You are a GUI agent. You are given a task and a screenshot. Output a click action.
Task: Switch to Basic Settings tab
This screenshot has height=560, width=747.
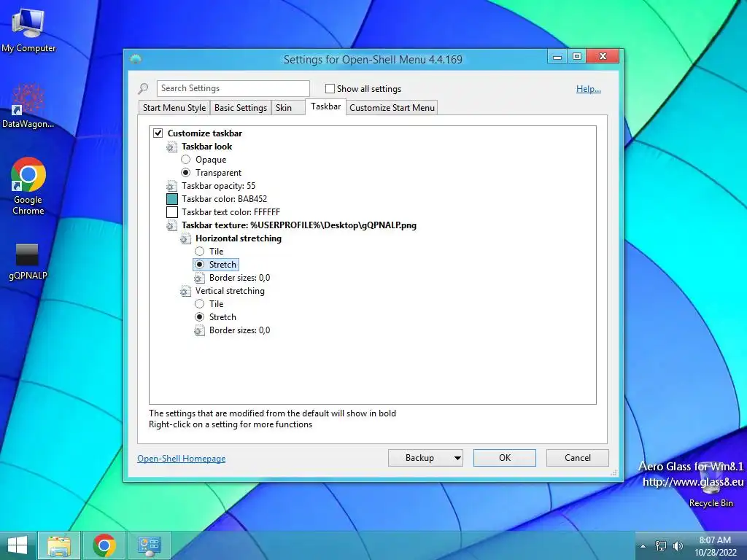click(241, 108)
